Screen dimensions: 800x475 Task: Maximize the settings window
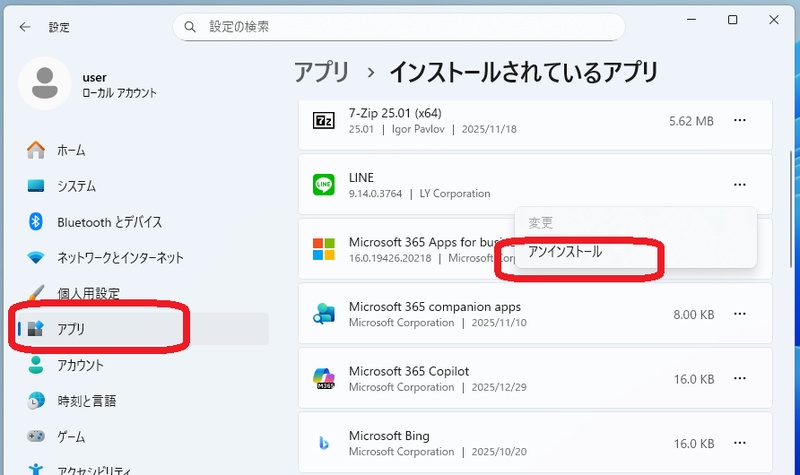point(733,20)
